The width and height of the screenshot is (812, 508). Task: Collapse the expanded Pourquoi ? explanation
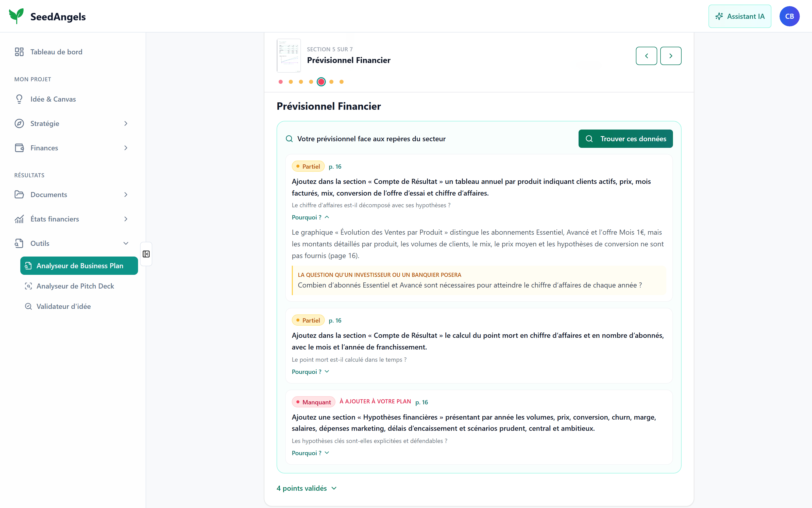coord(310,217)
